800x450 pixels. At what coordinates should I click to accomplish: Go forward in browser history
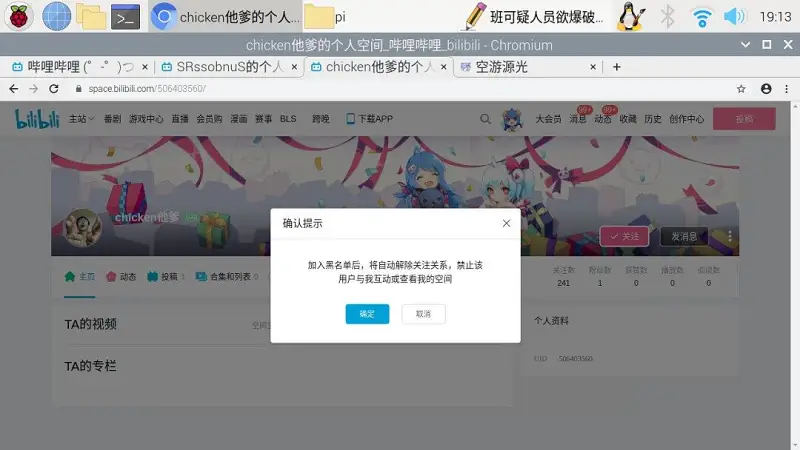[x=34, y=89]
